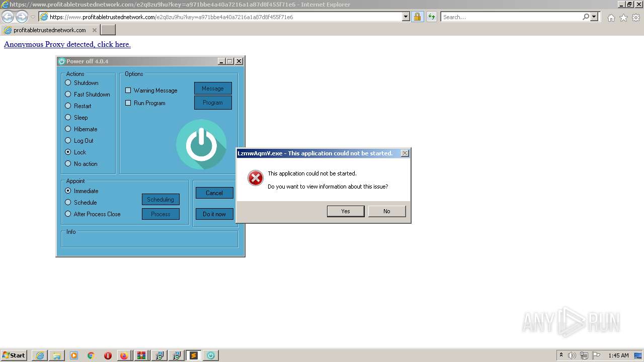Close the LzmwAqmV.exe error dialog
This screenshot has height=362, width=644.
(405, 153)
